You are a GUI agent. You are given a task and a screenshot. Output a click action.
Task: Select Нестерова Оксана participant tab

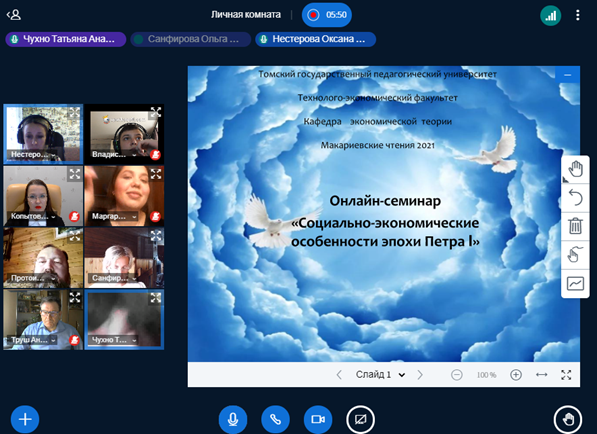pyautogui.click(x=316, y=39)
